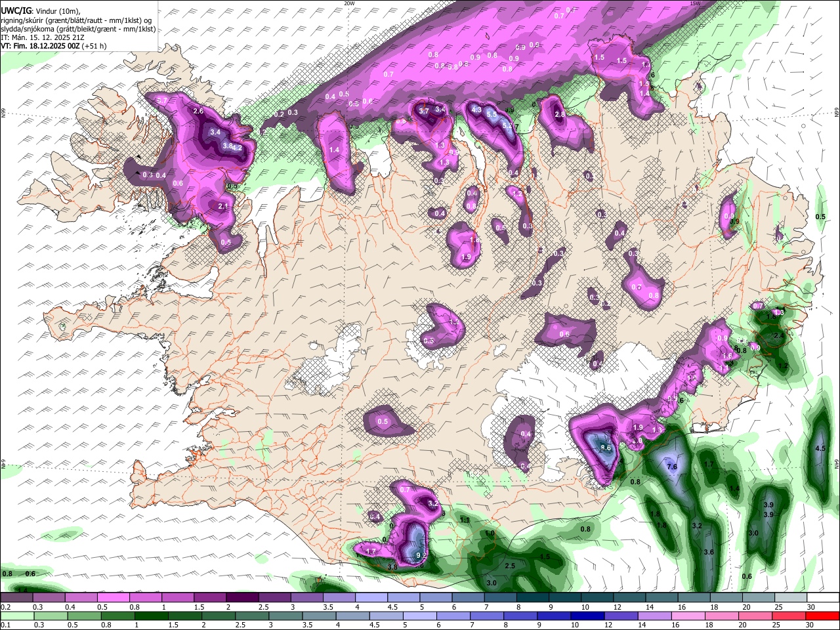Pick the rain legend swatch between 0.1 and 0.3

17,616
